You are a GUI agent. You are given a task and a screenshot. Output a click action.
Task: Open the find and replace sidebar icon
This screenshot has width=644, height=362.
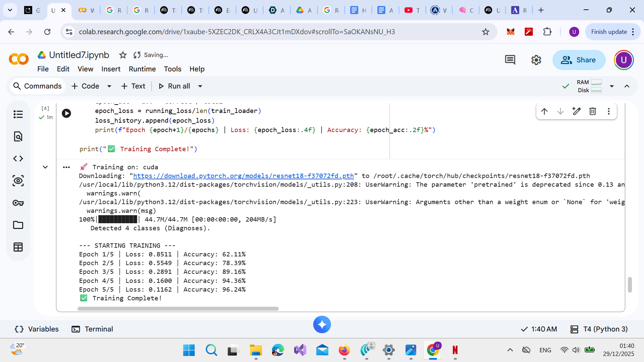click(x=18, y=136)
